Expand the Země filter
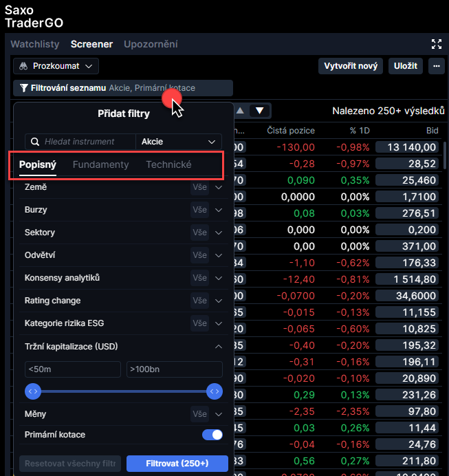Screen dimensions: 449x476 tap(219, 187)
